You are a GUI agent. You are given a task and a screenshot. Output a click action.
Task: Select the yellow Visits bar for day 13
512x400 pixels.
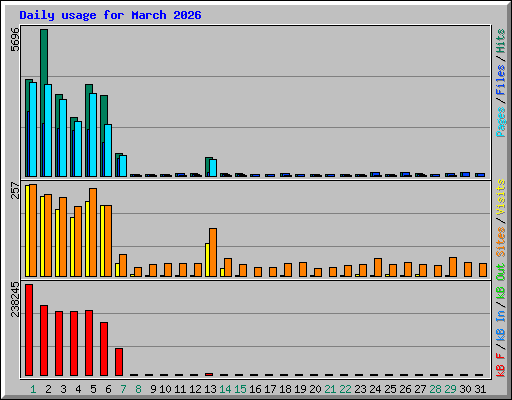click(x=207, y=260)
